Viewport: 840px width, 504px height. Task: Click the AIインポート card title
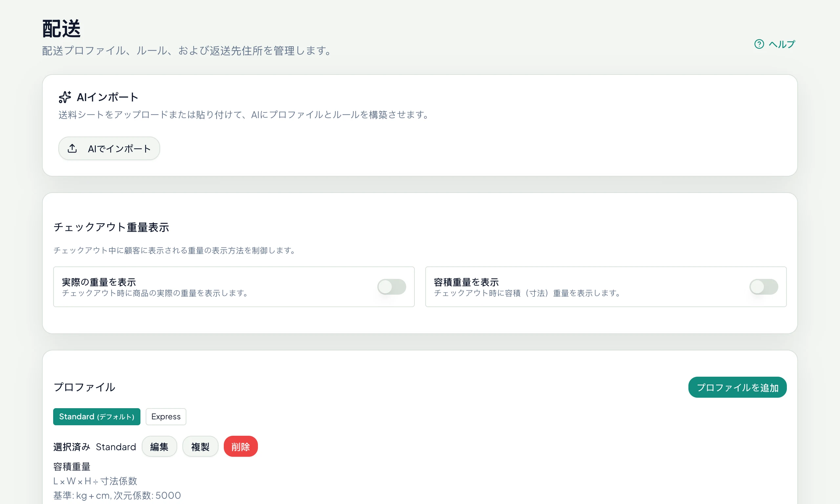click(x=108, y=97)
